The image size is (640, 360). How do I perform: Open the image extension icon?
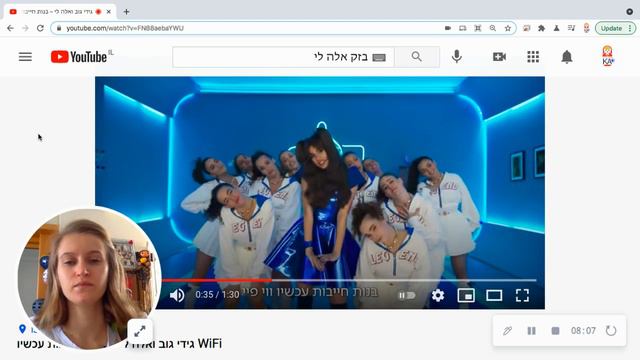click(x=527, y=28)
